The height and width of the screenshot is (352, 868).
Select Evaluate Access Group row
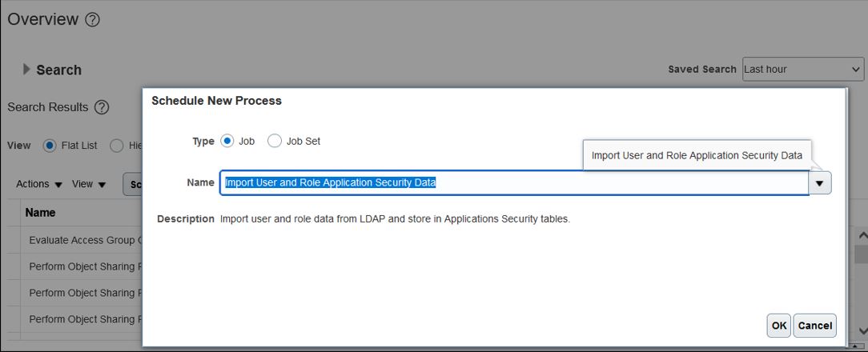(82, 240)
